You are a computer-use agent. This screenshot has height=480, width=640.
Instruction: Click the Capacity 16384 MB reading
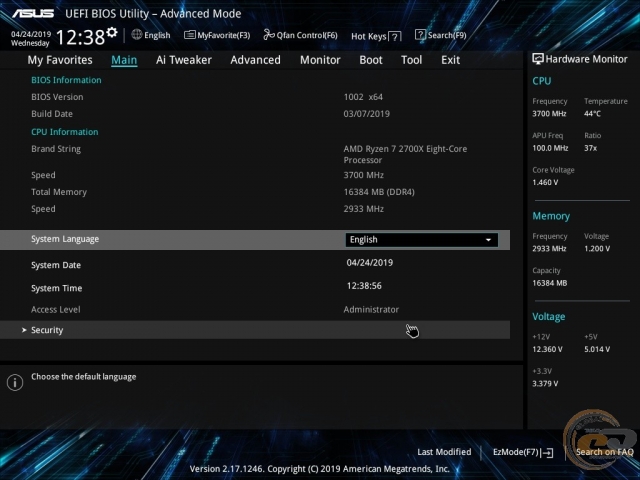pyautogui.click(x=549, y=283)
